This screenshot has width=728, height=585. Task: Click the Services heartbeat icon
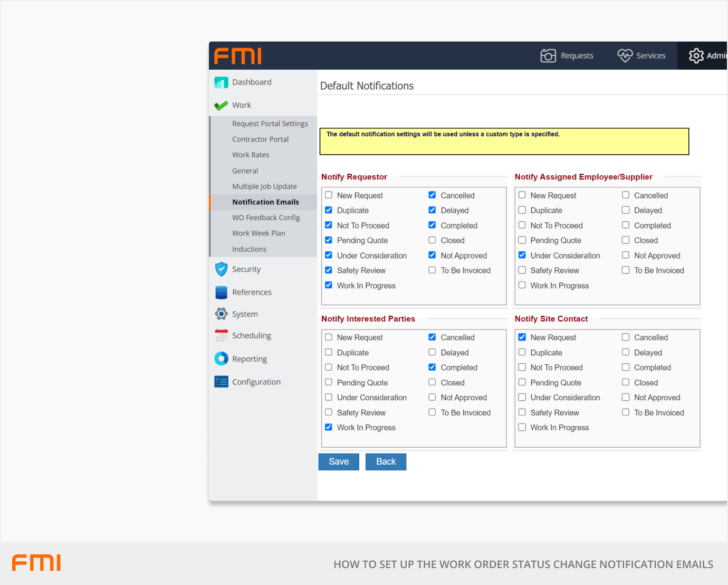click(x=625, y=55)
